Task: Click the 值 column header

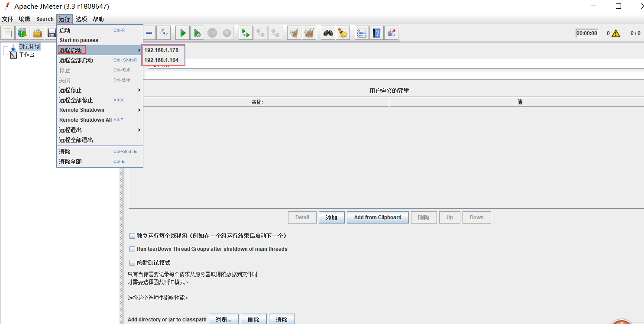Action: [x=517, y=102]
